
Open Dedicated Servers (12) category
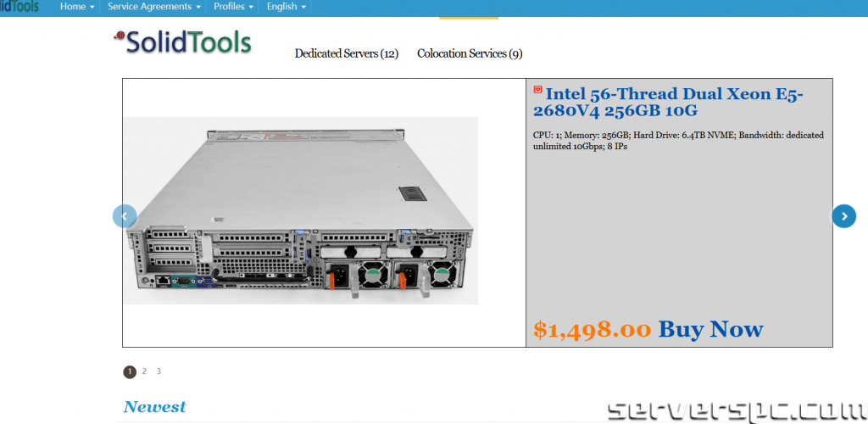(x=347, y=53)
